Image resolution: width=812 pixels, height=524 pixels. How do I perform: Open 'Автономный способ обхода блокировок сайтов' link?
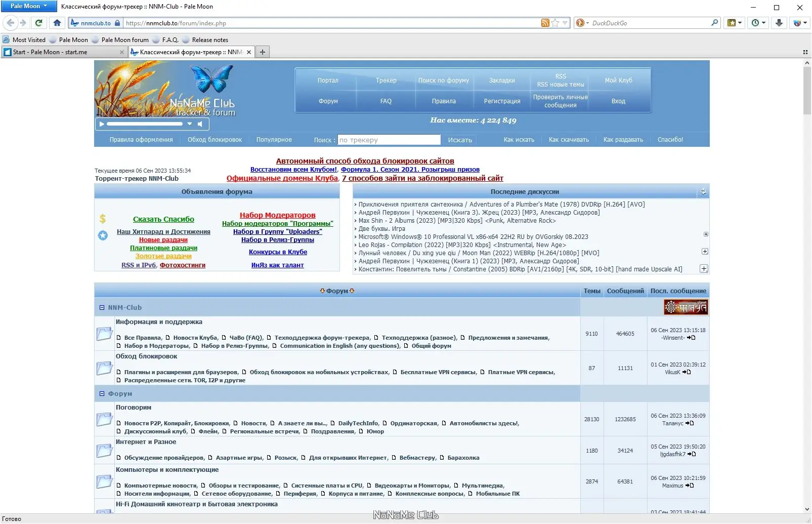coord(365,161)
